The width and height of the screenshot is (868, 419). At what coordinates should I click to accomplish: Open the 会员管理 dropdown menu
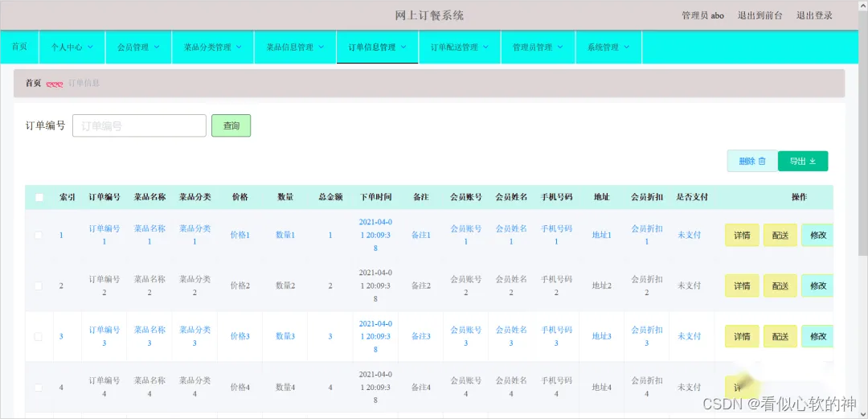tap(138, 47)
